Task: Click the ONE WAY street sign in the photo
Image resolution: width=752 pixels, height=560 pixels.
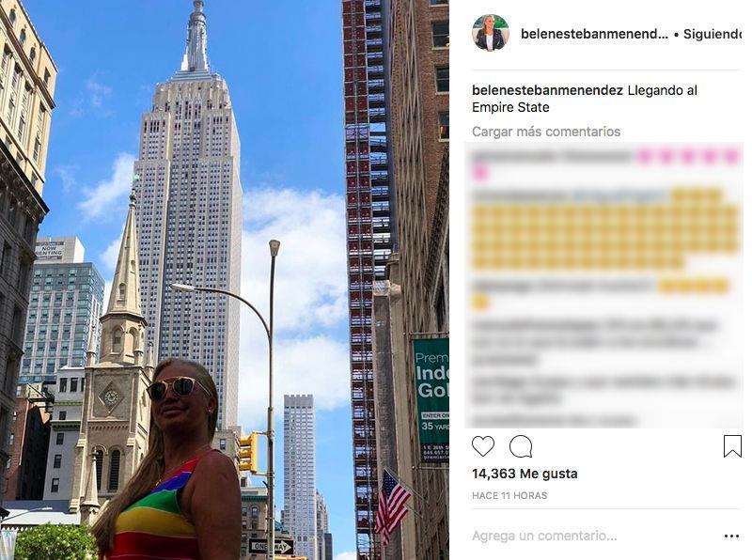Action: pos(272,547)
